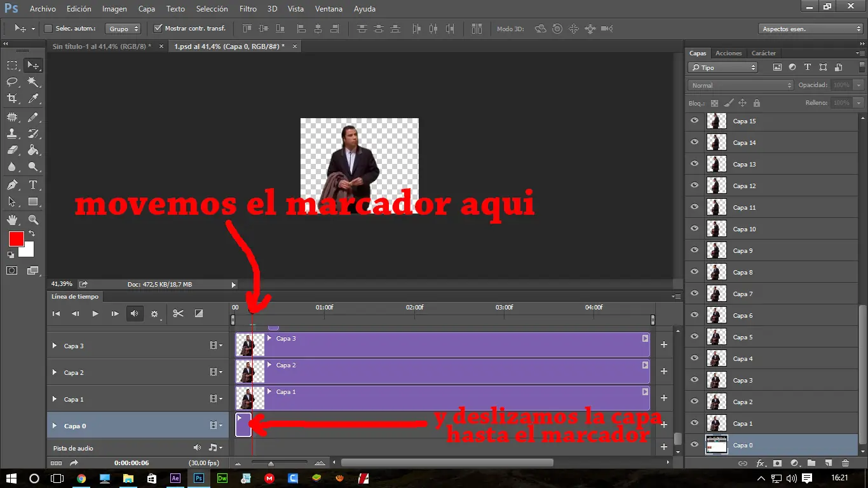Play the timeline animation

[95, 313]
